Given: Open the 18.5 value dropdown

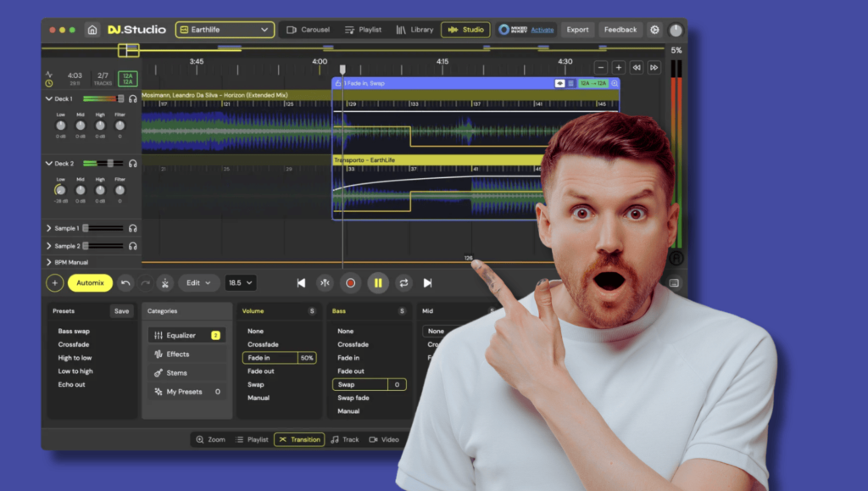Looking at the screenshot, I should (x=240, y=283).
